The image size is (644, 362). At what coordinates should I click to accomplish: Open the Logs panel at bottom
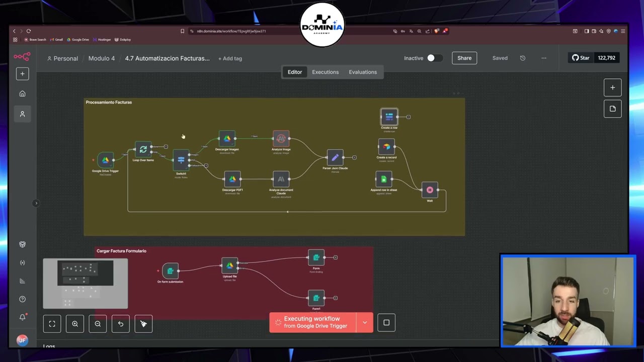click(49, 346)
